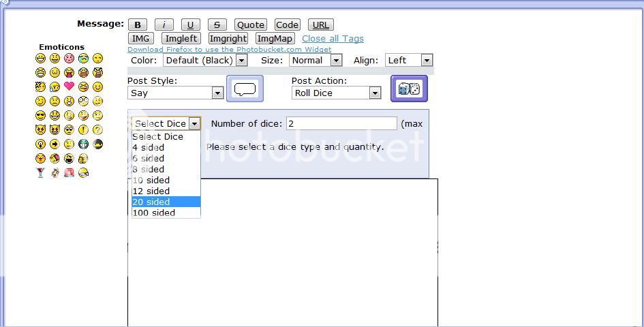Insert the exclamation mark emoticon
Viewport: 644px width, 327px height.
click(83, 130)
